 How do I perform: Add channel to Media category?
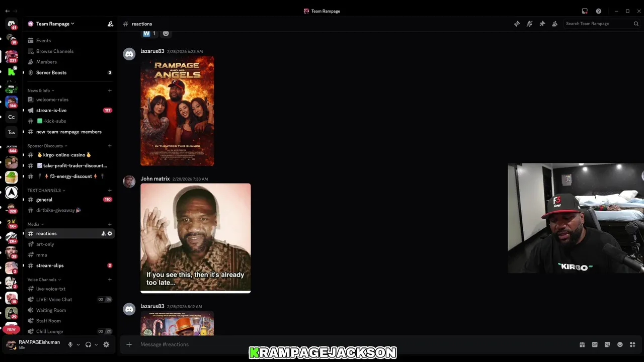[110, 224]
